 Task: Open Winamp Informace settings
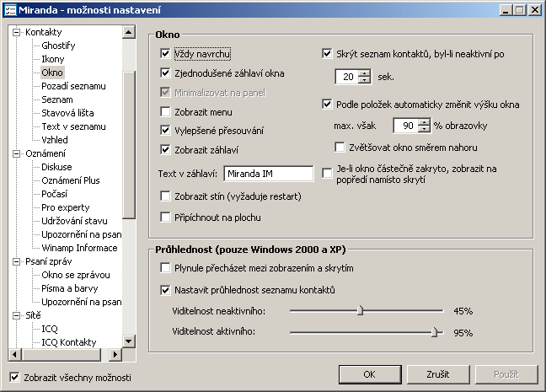(x=79, y=248)
